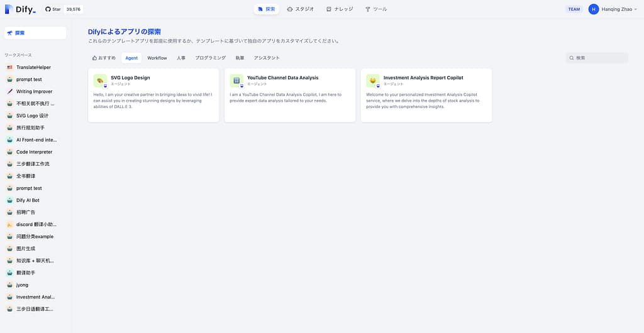Click the 探索 button in sidebar

[x=35, y=33]
